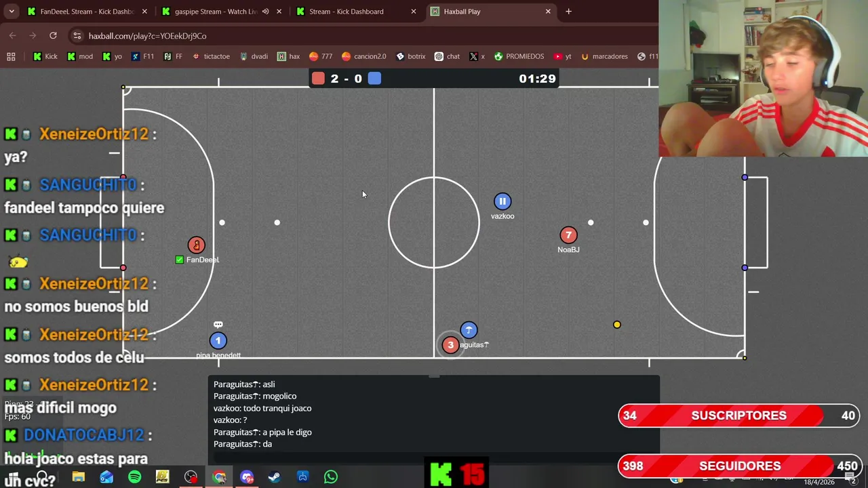
Task: Click the green checkbox beside FanDeeeL
Action: (x=179, y=260)
